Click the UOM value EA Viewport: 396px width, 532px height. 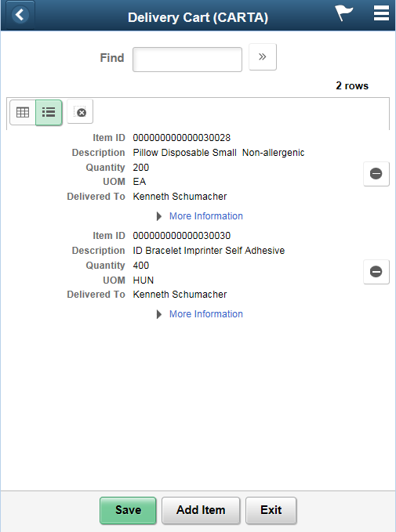coord(140,182)
